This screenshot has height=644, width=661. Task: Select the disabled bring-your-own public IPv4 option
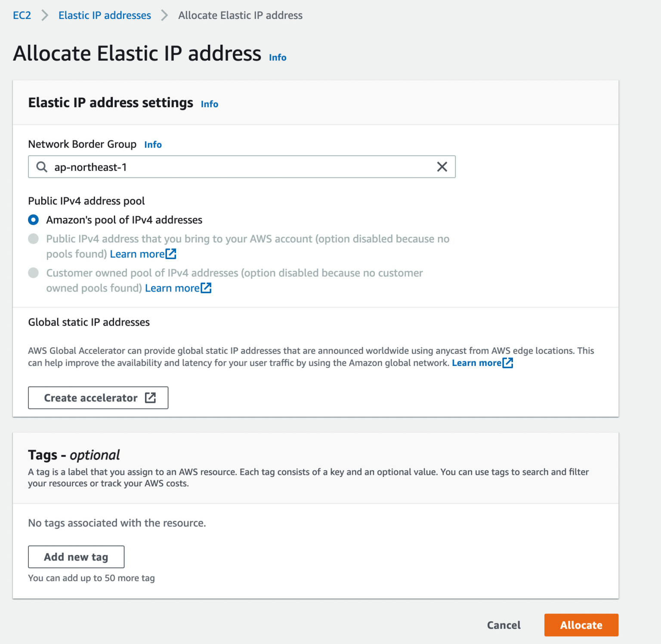pos(33,238)
